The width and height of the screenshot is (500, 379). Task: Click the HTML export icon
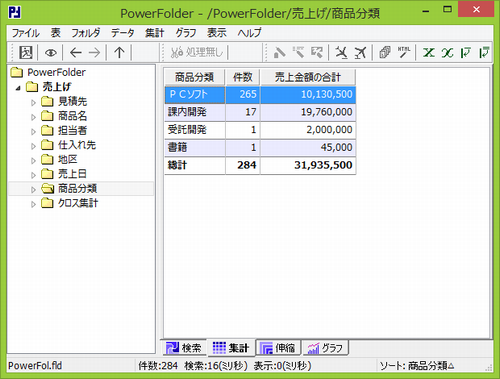click(x=404, y=52)
